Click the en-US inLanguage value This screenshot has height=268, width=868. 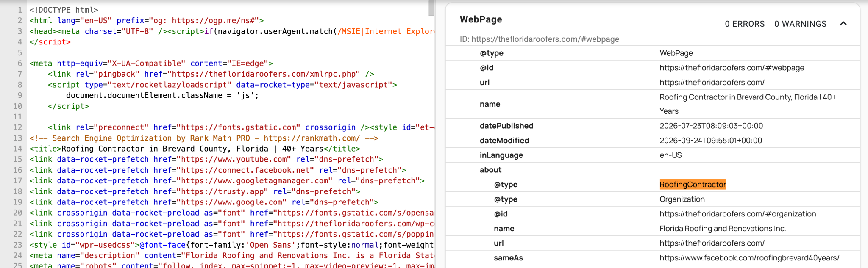(x=670, y=155)
